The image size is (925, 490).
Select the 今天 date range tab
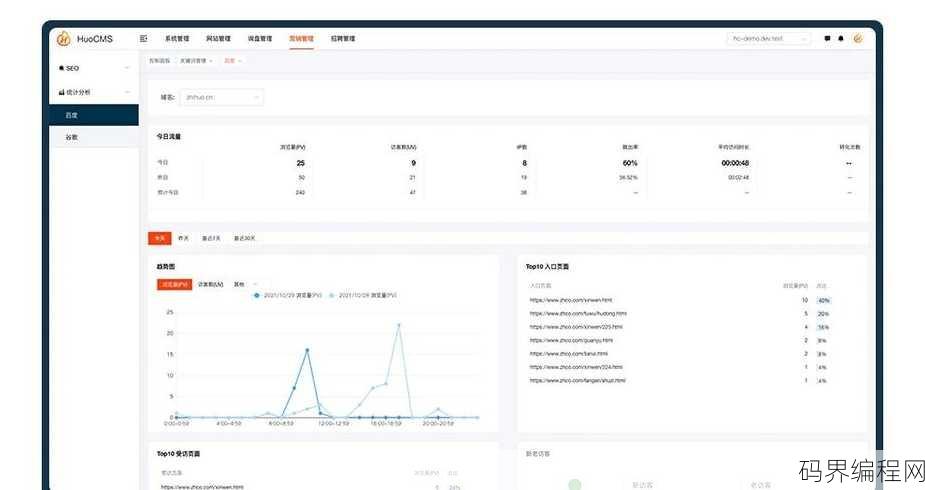pyautogui.click(x=159, y=238)
